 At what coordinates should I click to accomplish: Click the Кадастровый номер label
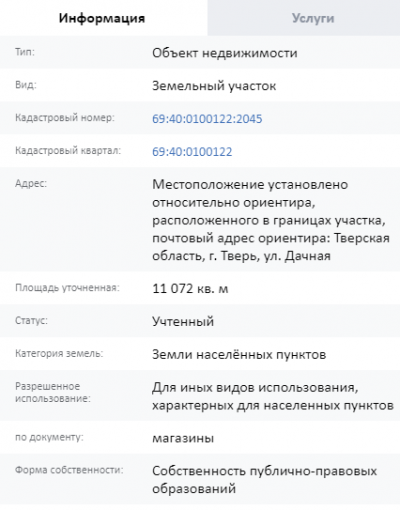(65, 118)
